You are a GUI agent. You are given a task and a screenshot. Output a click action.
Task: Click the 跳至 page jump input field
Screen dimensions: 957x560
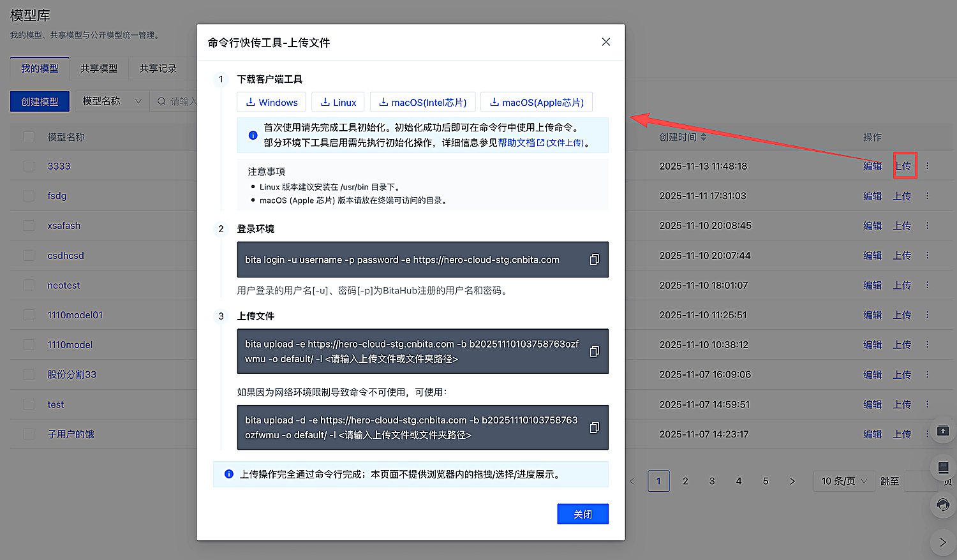click(x=922, y=481)
